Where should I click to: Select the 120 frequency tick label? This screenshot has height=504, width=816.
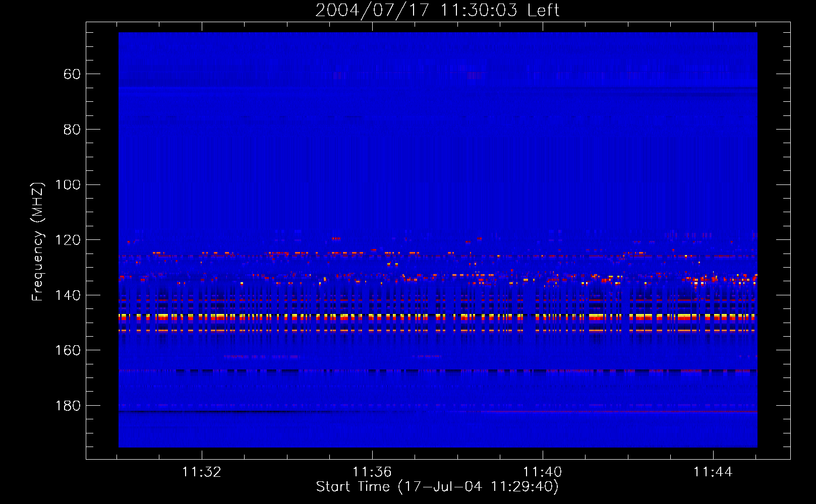[x=68, y=240]
